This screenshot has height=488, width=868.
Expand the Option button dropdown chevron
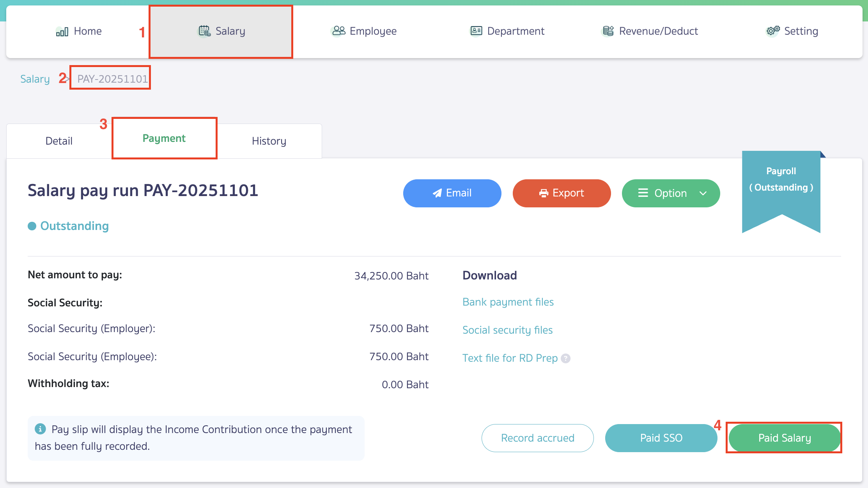coord(704,193)
